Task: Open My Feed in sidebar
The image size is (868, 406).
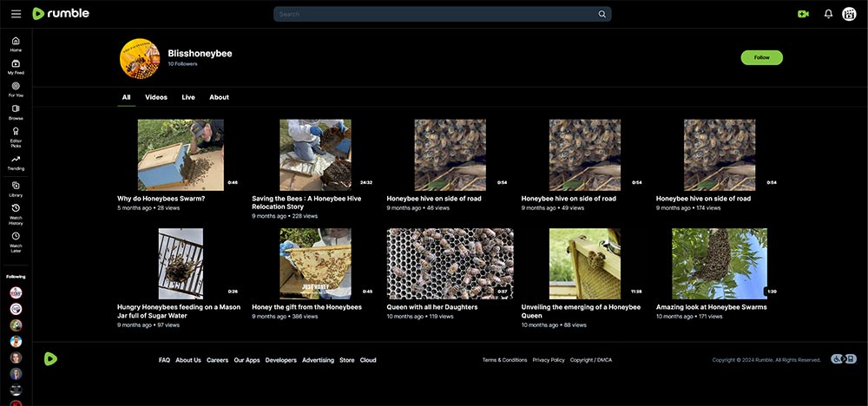Action: (16, 67)
